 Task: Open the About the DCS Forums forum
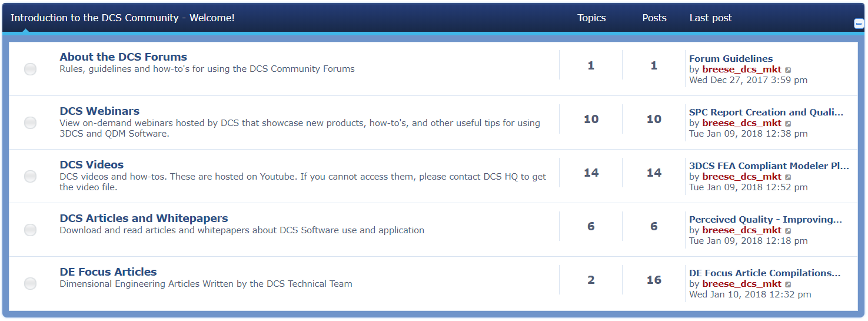point(123,57)
